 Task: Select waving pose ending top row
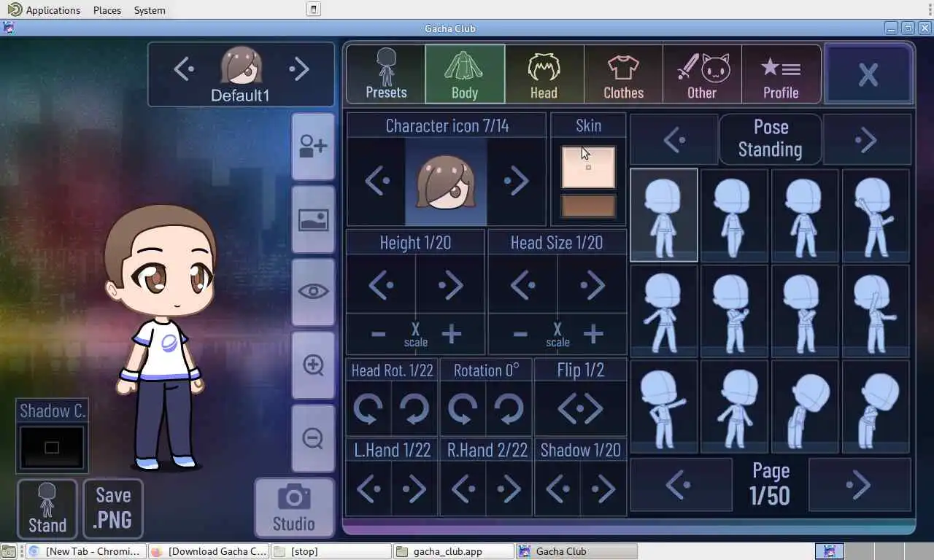(876, 215)
